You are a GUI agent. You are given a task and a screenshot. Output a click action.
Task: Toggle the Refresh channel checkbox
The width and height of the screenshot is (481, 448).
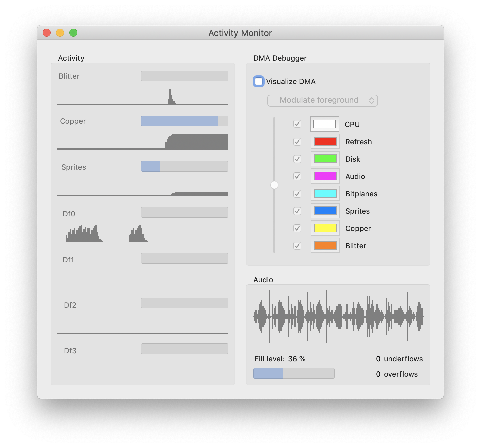tap(297, 142)
